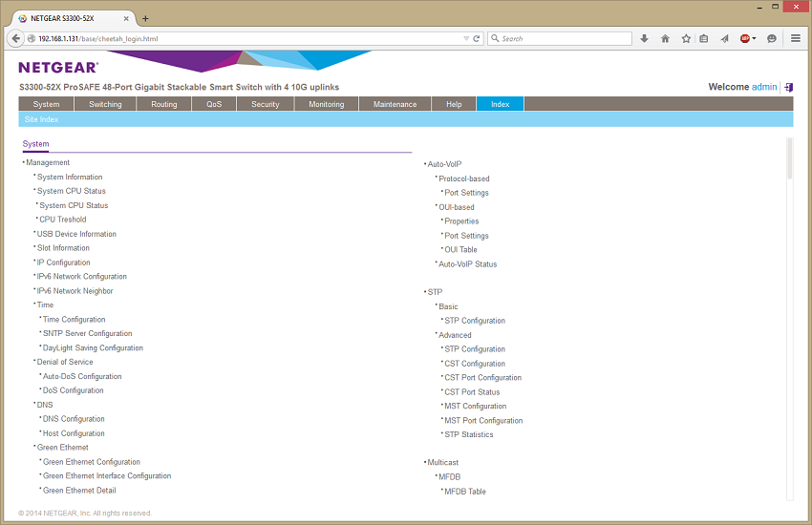Screen dimensions: 812x525
Task: Show bookmarks list icon
Action: pyautogui.click(x=704, y=38)
